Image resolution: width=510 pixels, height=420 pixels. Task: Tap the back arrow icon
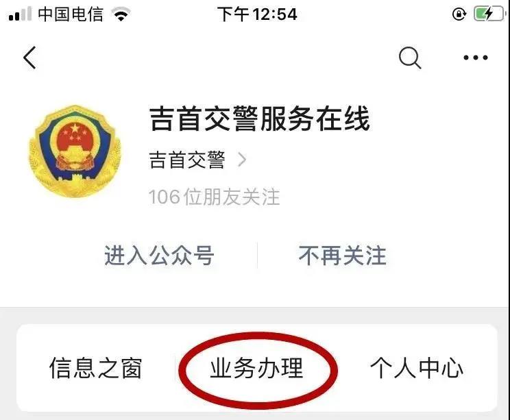(x=29, y=58)
